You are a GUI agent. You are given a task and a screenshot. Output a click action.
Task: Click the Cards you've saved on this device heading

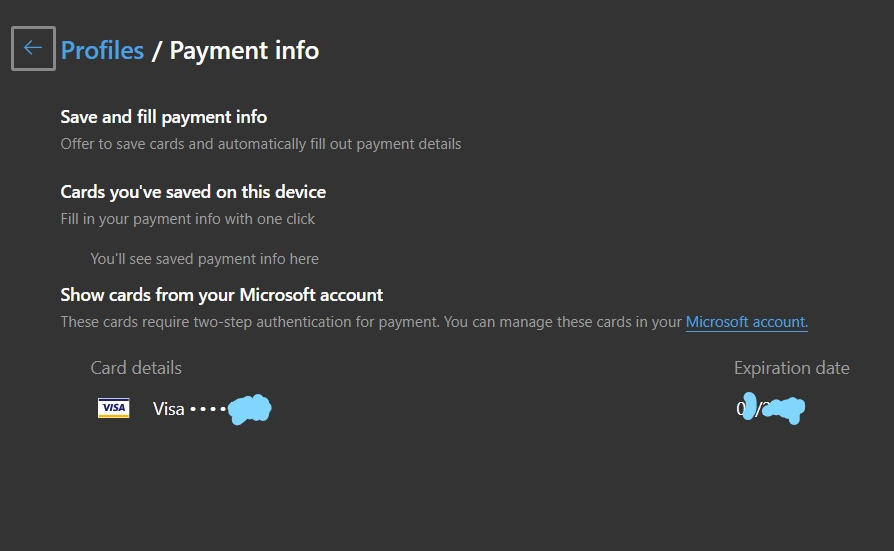point(193,192)
